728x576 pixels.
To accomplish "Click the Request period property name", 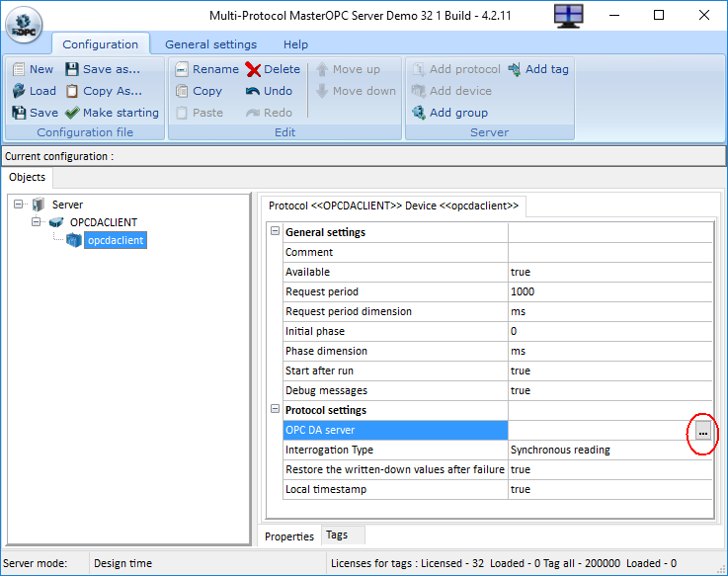I will point(322,291).
